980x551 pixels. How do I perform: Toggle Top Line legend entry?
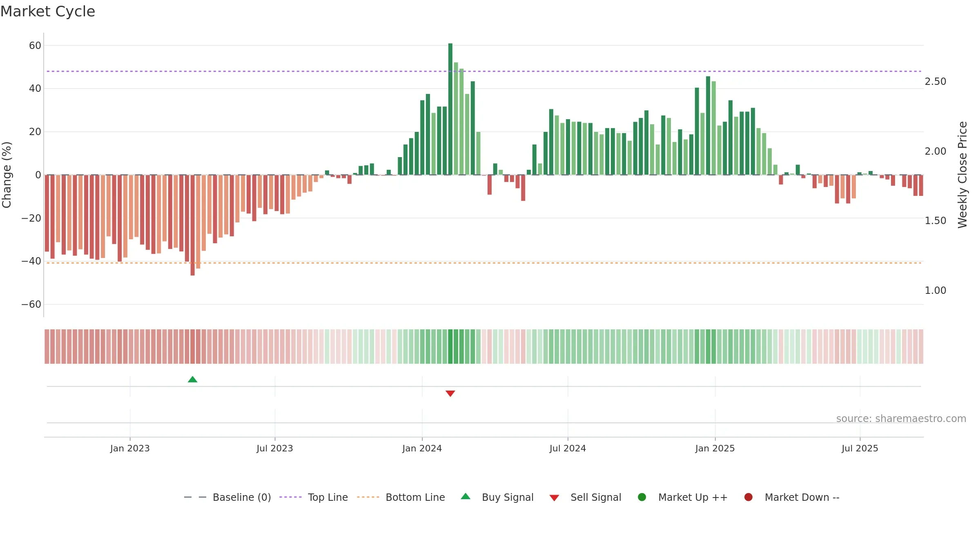[314, 497]
